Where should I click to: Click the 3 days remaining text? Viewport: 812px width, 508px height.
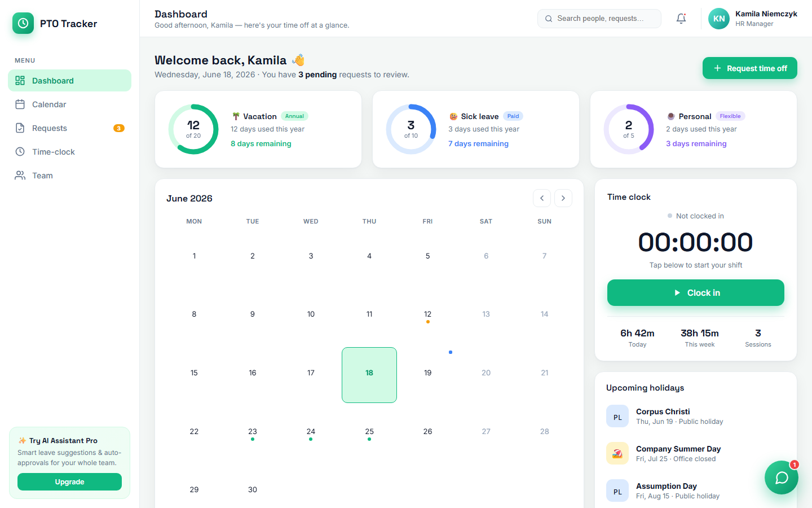coord(696,144)
